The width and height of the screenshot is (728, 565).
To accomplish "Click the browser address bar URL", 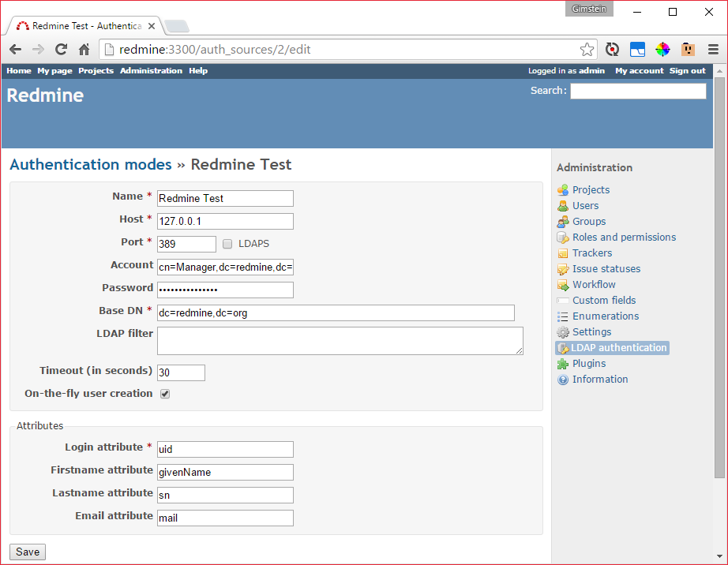I will tap(215, 49).
